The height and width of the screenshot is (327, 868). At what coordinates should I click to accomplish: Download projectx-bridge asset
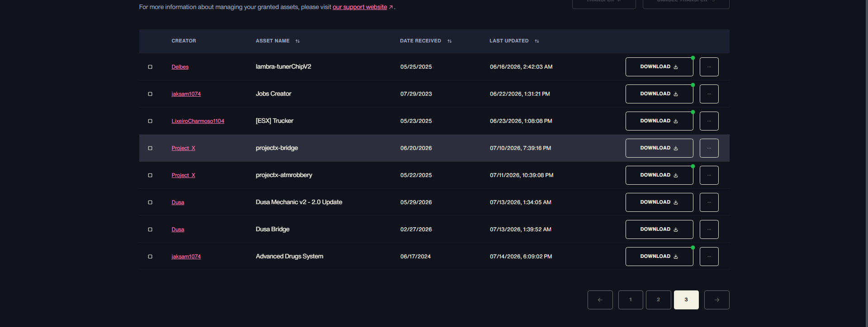pyautogui.click(x=659, y=148)
